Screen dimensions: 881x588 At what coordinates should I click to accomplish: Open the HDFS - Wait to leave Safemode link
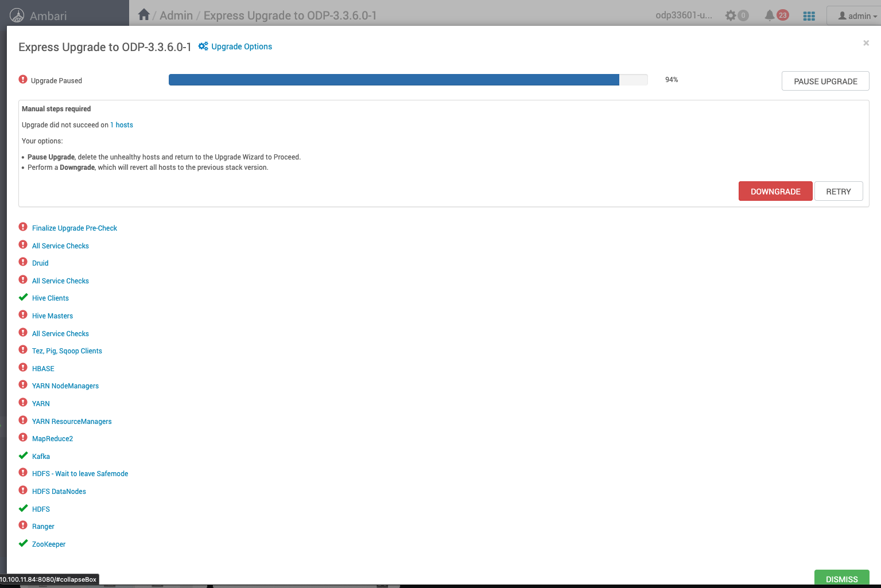point(80,474)
